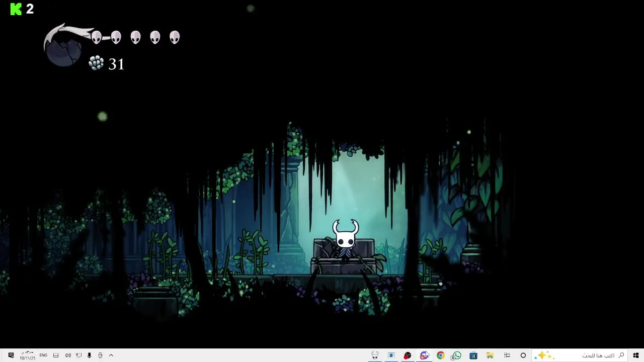Open the volume speaker control
The width and height of the screenshot is (644, 362).
click(x=68, y=355)
